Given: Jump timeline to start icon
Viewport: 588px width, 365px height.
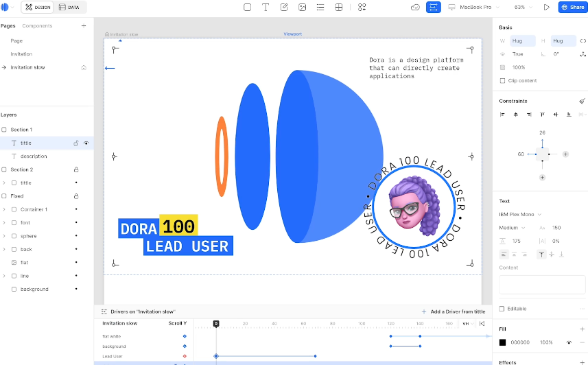Looking at the screenshot, I should tap(482, 323).
